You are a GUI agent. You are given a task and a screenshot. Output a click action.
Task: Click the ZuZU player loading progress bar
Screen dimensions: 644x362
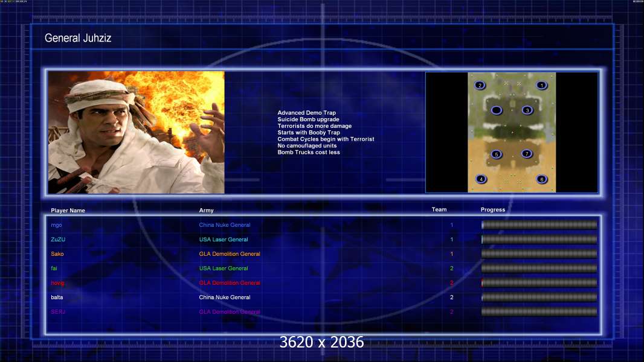(x=539, y=240)
